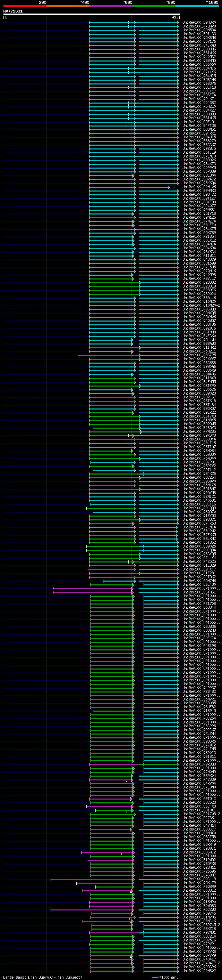Open UniRef100_B1N8Y5 hit
222x980 pixels.
[x=199, y=420]
